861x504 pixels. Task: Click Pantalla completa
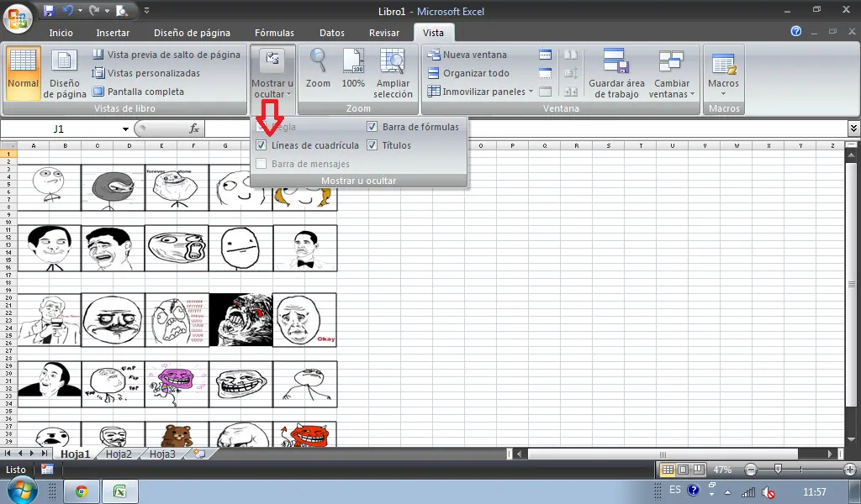pos(139,92)
